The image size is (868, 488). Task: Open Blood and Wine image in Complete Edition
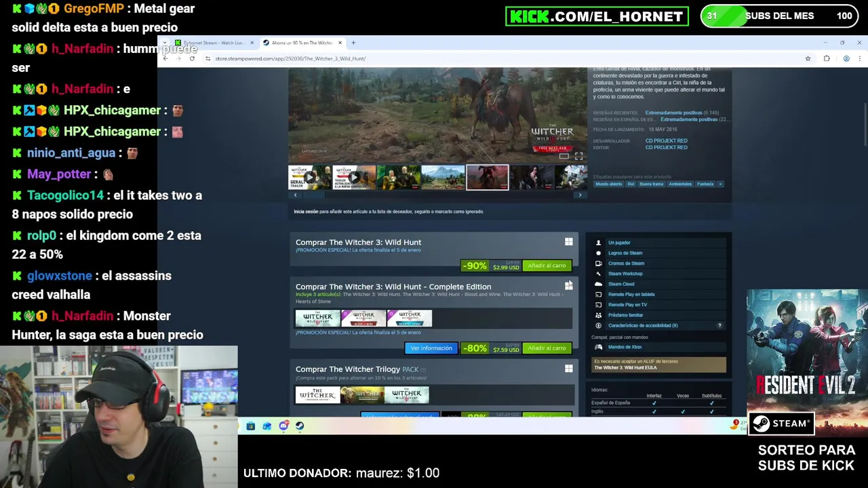click(363, 317)
